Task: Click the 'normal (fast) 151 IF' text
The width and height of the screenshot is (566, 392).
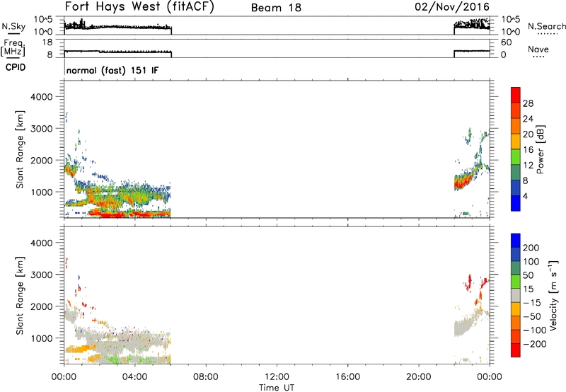Action: tap(112, 70)
